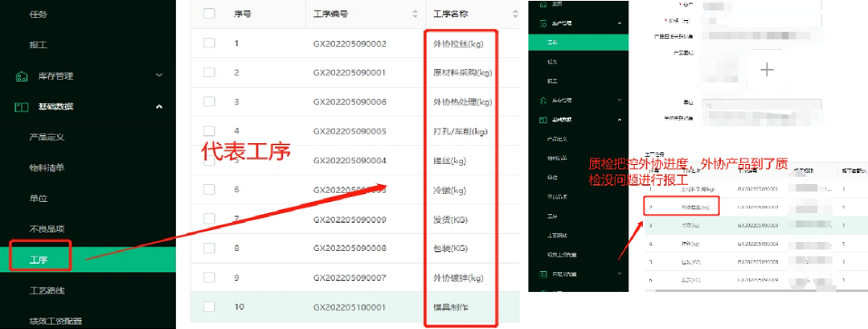The height and width of the screenshot is (329, 868).
Task: Click cell GX202205090005 in 工序 list
Action: tap(350, 131)
